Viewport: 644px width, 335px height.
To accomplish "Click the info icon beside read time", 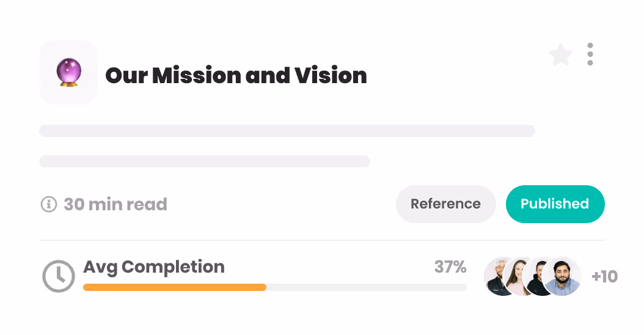I will pos(48,204).
